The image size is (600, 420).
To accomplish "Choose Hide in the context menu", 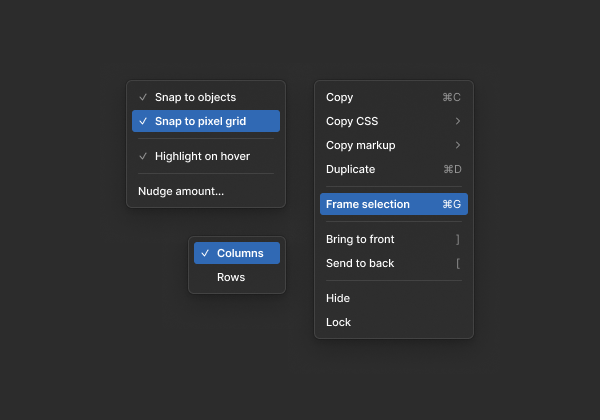I will (338, 298).
